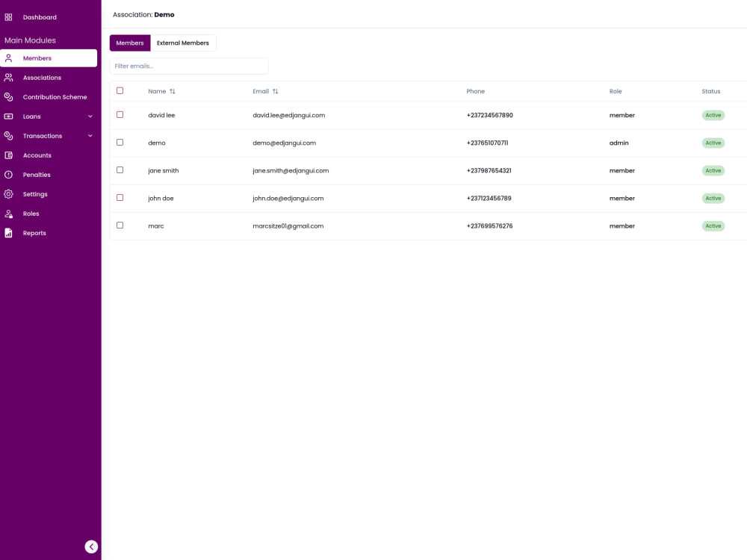Screen dimensions: 747x560
Task: Click the Accounts wallet icon
Action: pyautogui.click(x=8, y=155)
